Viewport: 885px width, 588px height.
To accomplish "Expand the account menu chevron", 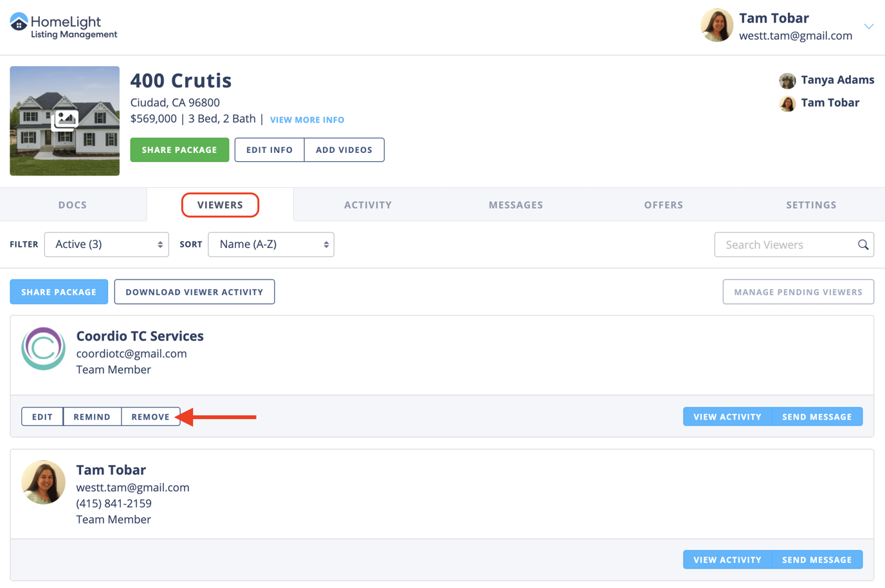I will pos(869,27).
